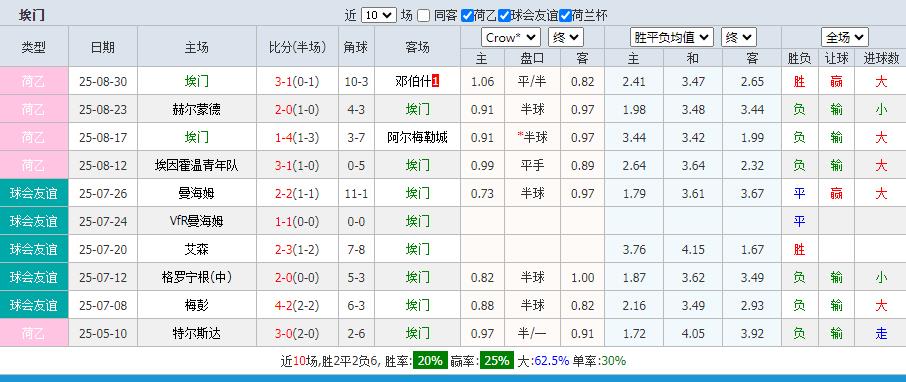Uncheck the 球会友谊 checkbox
Viewport: 906px width, 382px height.
(x=504, y=16)
